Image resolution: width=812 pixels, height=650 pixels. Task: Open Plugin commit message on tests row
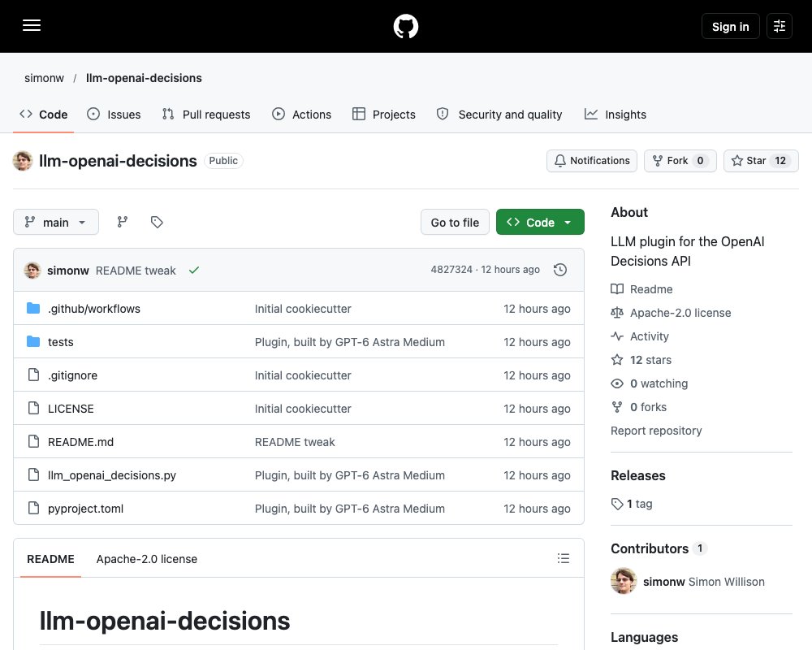coord(349,341)
